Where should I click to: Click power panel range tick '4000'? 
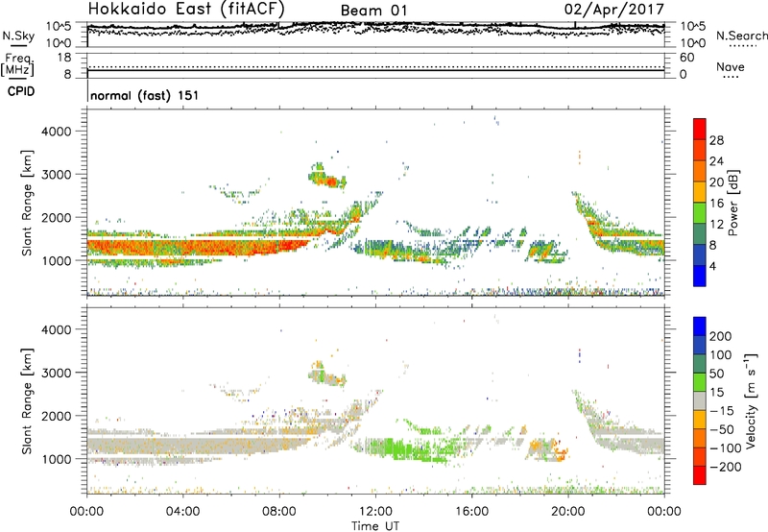click(x=56, y=132)
